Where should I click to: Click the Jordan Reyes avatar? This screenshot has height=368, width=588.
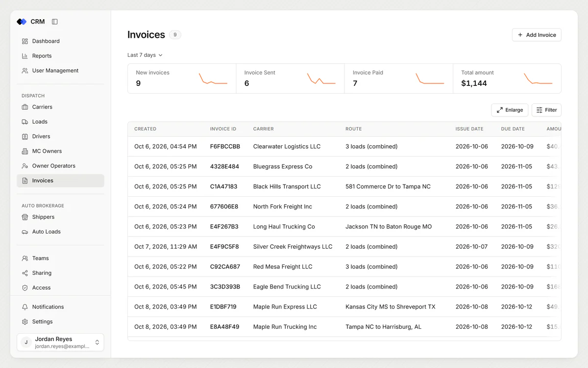click(x=26, y=342)
